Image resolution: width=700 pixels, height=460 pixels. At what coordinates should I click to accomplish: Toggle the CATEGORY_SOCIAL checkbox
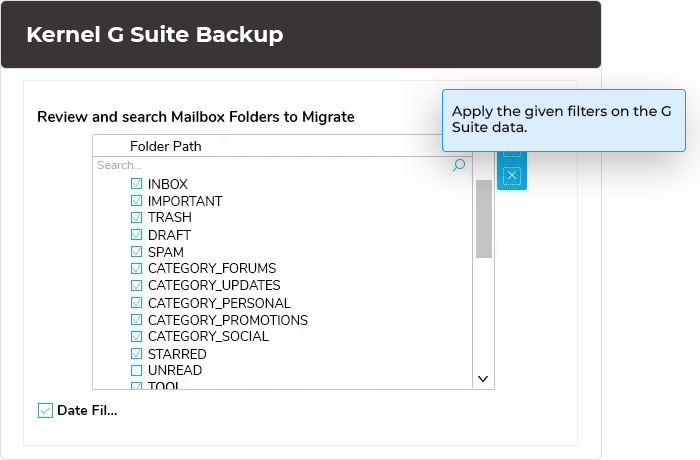pyautogui.click(x=137, y=336)
